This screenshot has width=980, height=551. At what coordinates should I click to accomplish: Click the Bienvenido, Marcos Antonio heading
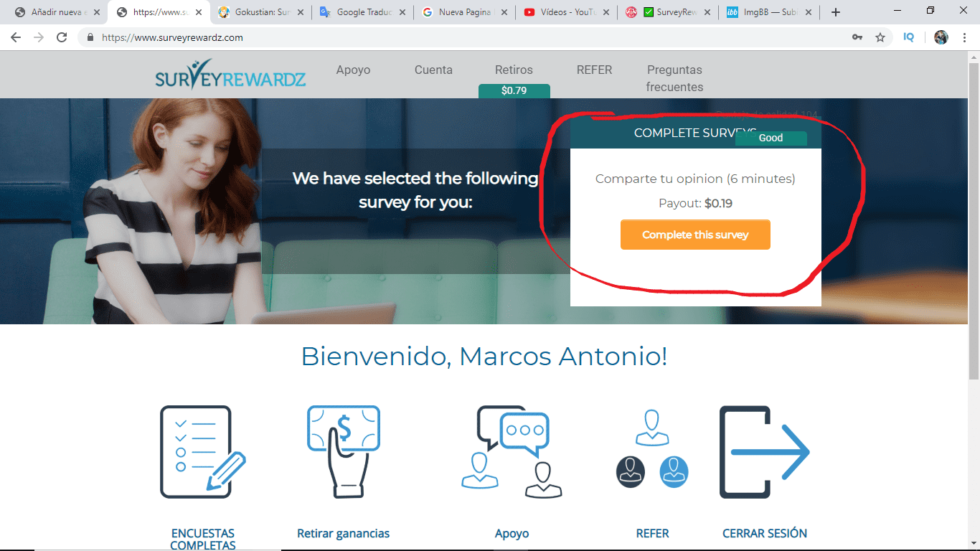click(x=484, y=356)
